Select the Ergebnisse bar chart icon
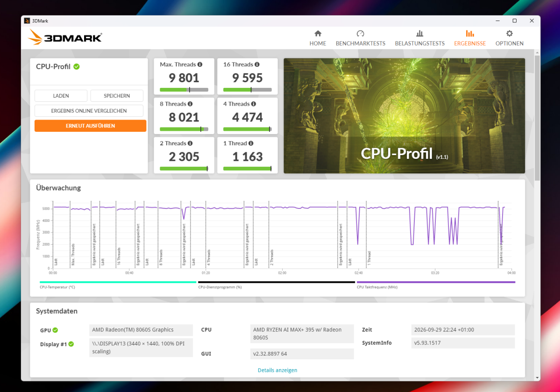The image size is (560, 392). click(x=470, y=34)
